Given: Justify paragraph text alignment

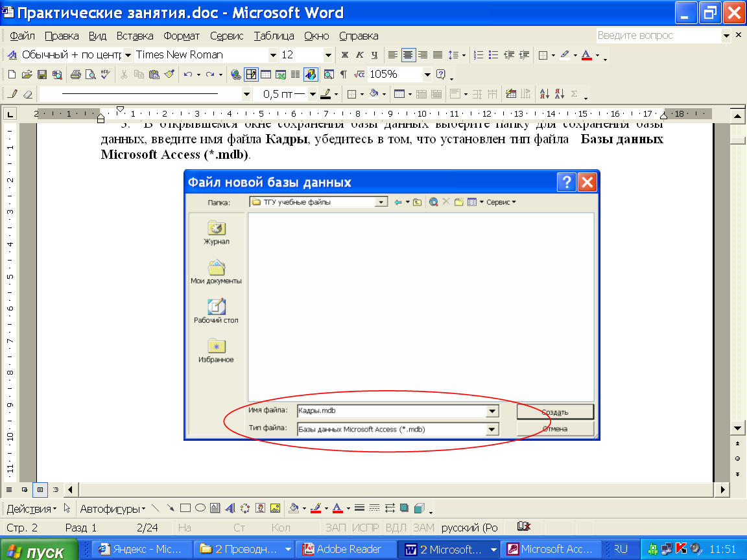Looking at the screenshot, I should coord(437,55).
